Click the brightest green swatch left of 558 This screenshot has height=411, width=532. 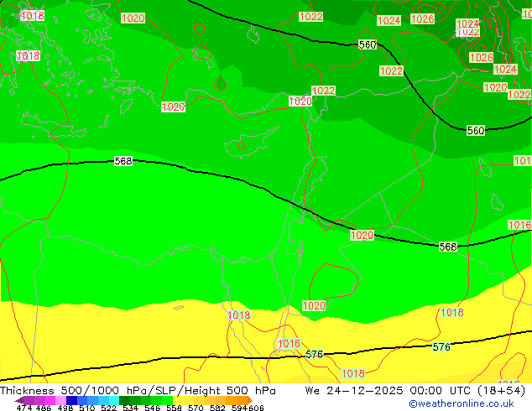coord(167,400)
